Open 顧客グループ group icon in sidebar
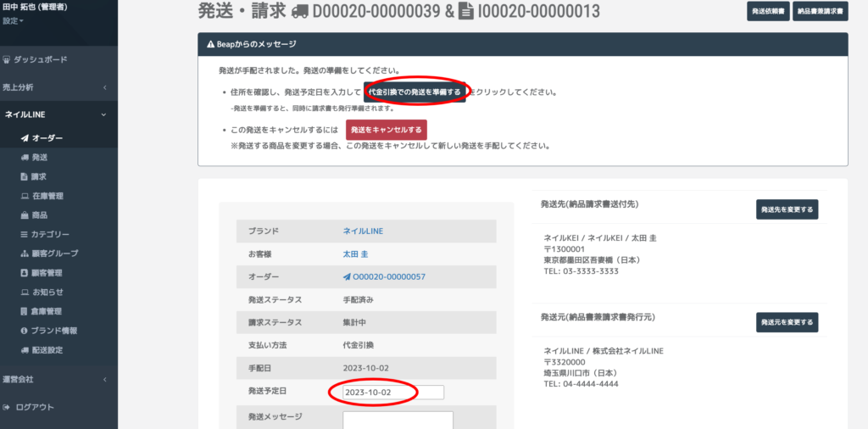 (x=25, y=253)
